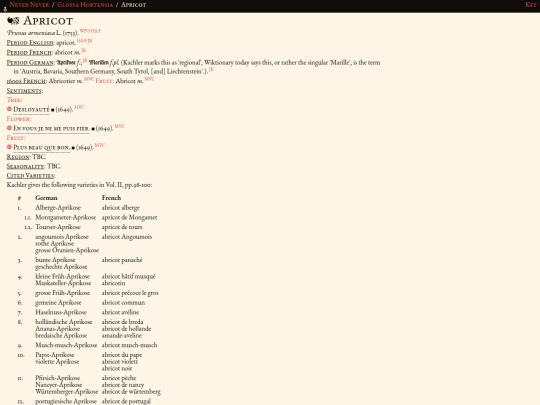Screen dimensions: 540x405
Task: Select the Musch-musch-Aprikose cell
Action: (66, 345)
